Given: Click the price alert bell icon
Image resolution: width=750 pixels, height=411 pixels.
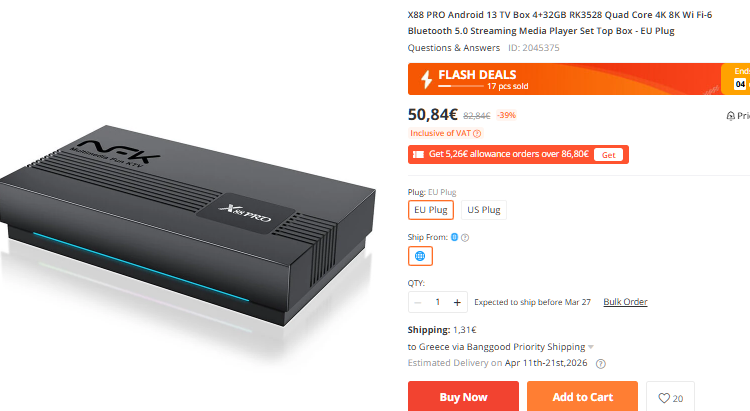Looking at the screenshot, I should (730, 116).
